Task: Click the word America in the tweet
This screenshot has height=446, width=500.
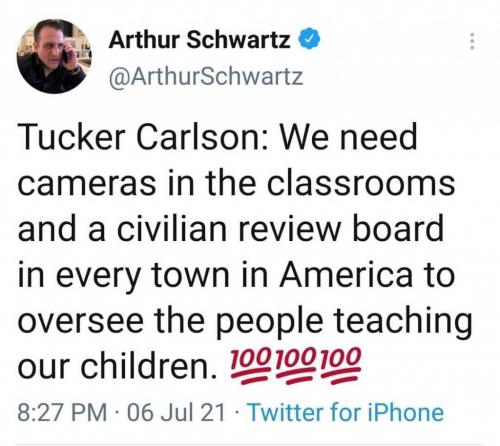Action: (x=346, y=275)
